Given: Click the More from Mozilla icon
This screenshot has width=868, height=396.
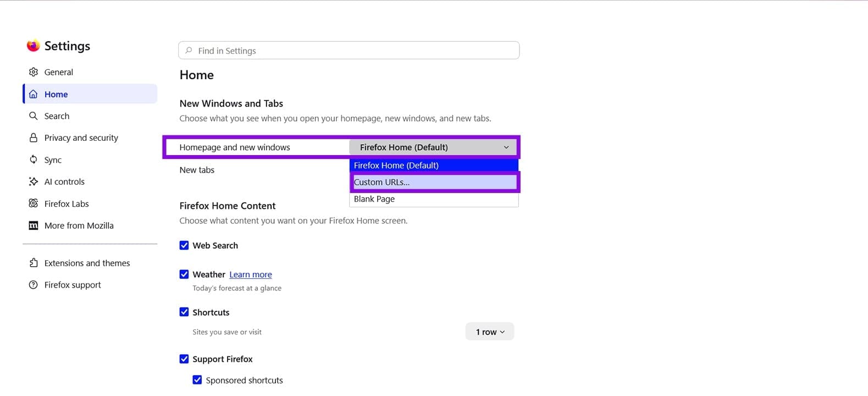Looking at the screenshot, I should [x=34, y=226].
